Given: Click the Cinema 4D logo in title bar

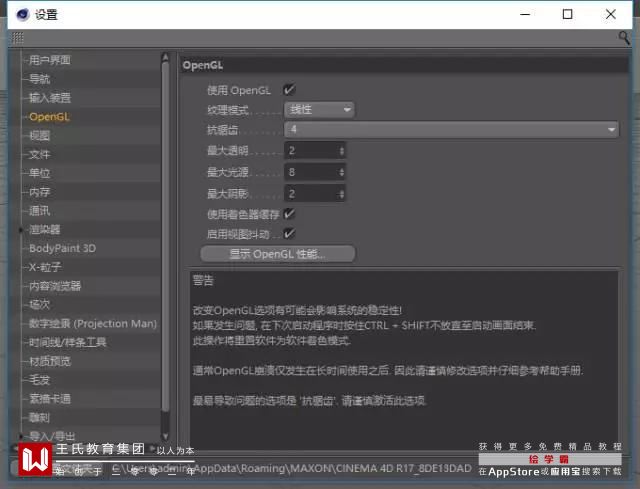Looking at the screenshot, I should (x=22, y=14).
